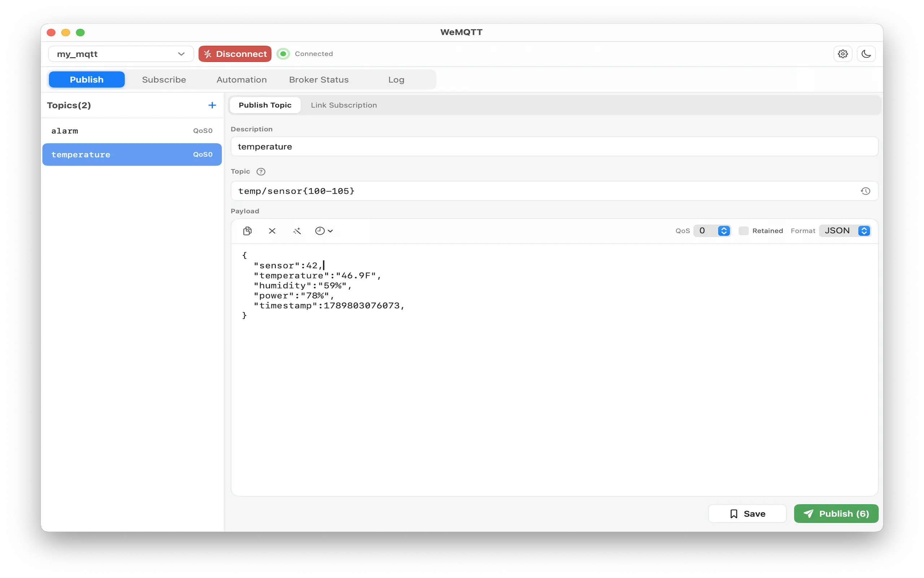The image size is (924, 578).
Task: Click the Topic input field
Action: (x=554, y=191)
